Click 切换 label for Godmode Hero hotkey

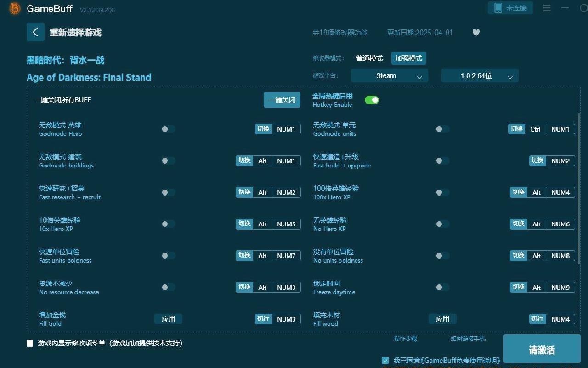(264, 129)
